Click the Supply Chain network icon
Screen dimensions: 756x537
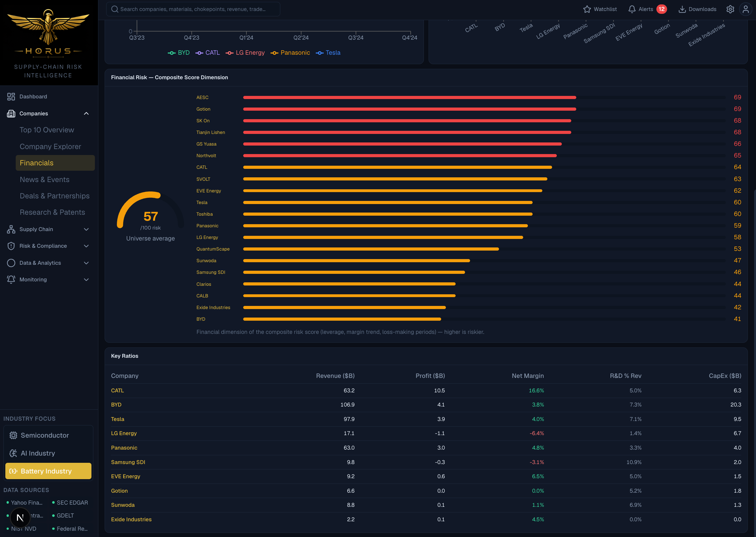tap(11, 229)
